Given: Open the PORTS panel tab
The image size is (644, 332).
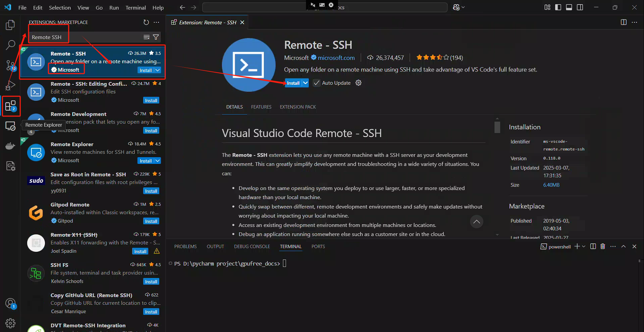Looking at the screenshot, I should click(318, 246).
